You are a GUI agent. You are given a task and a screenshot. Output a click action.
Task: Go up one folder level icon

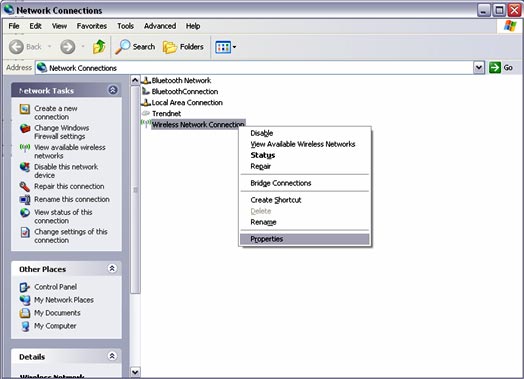tap(99, 47)
